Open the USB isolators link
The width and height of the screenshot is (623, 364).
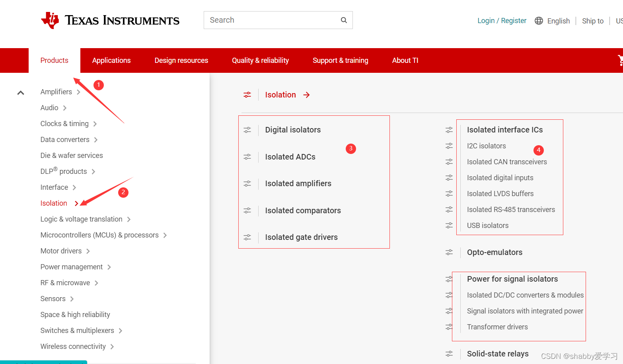coord(488,226)
